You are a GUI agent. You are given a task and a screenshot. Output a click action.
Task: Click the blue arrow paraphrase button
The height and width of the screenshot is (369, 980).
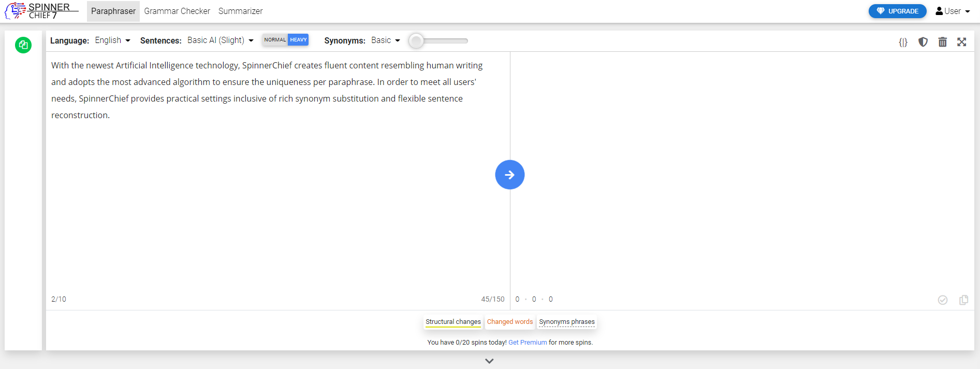click(510, 175)
